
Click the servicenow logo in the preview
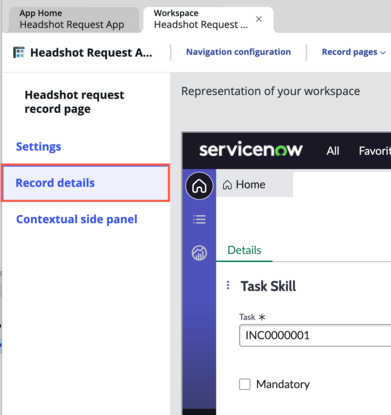[x=251, y=150]
